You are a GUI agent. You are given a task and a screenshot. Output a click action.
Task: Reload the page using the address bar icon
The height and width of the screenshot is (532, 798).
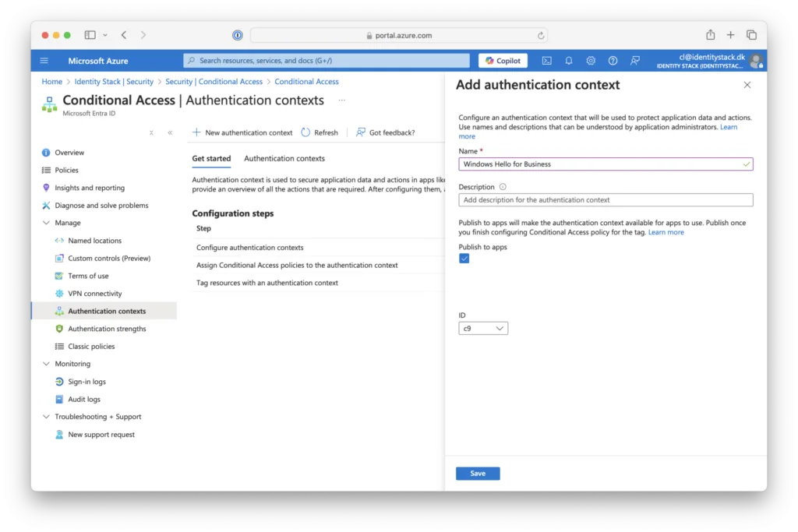coord(541,36)
